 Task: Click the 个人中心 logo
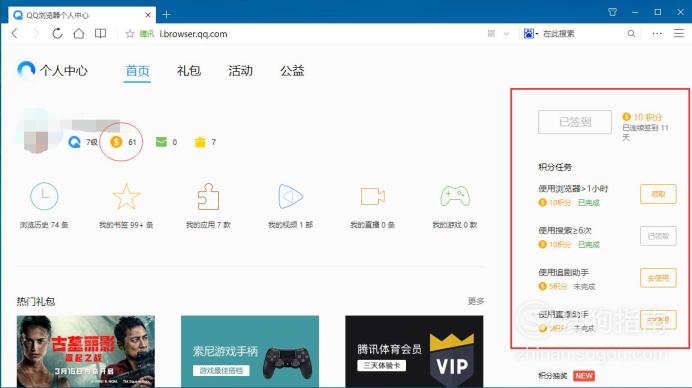pos(53,70)
